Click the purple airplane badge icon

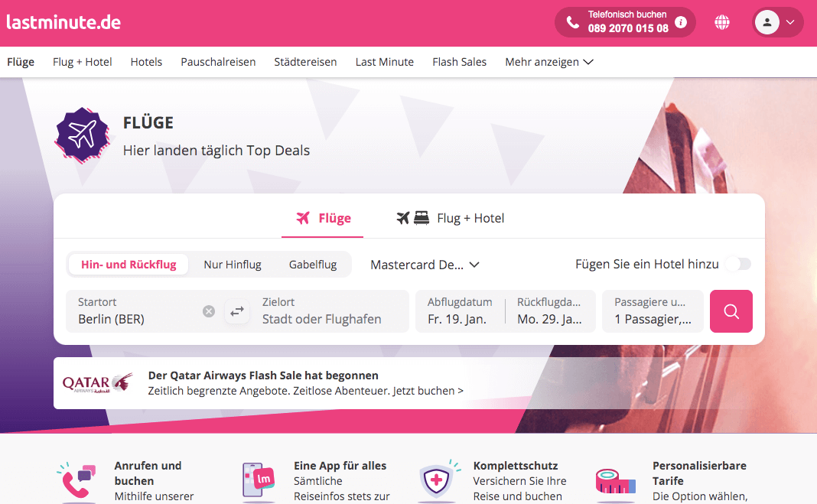pos(83,135)
